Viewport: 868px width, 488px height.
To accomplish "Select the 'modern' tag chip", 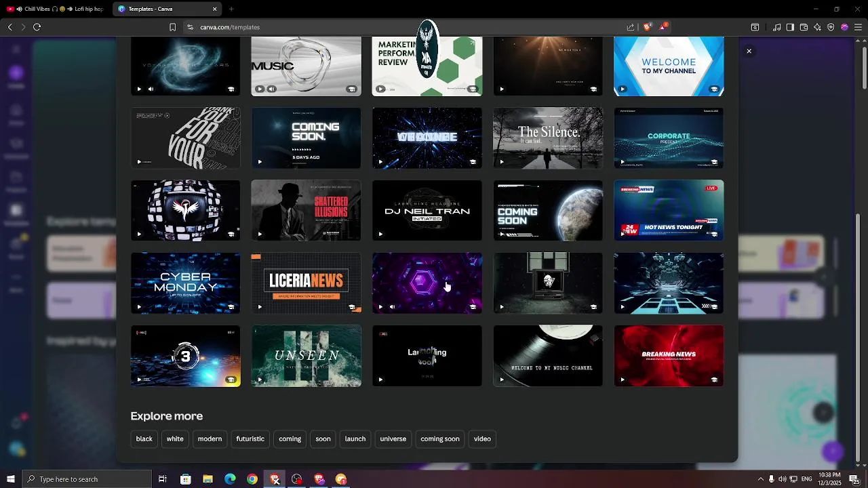I will [210, 439].
